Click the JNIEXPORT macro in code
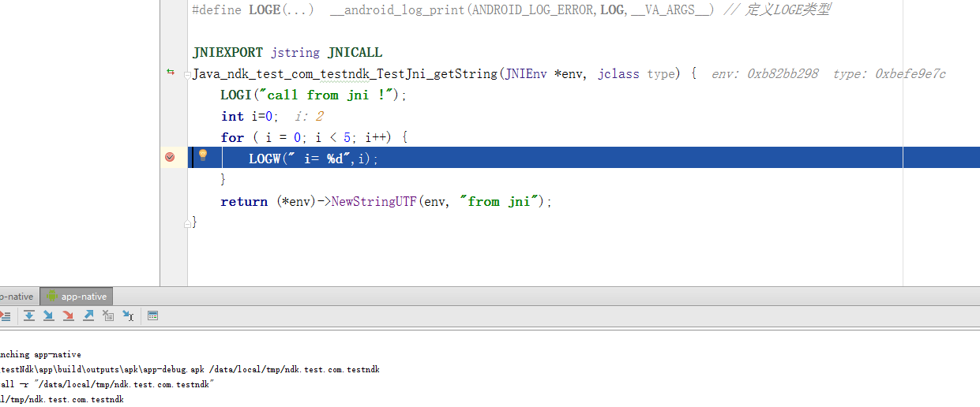This screenshot has width=980, height=407. (x=227, y=53)
